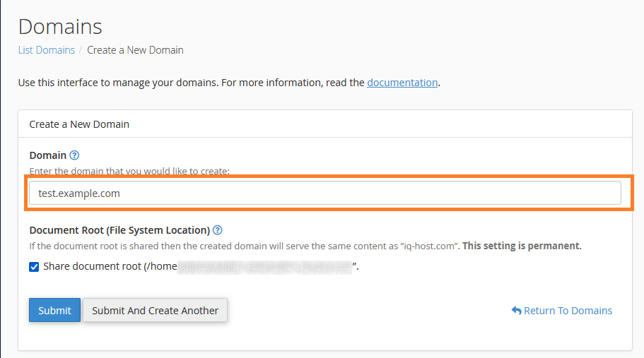
Task: Click the help icon beside the Domain label
Action: [74, 155]
